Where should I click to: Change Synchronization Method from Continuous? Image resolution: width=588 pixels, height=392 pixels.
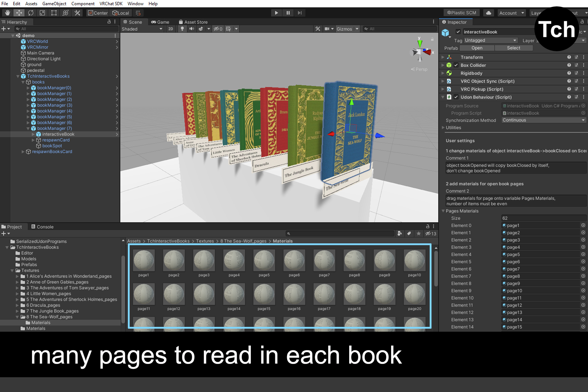point(543,120)
